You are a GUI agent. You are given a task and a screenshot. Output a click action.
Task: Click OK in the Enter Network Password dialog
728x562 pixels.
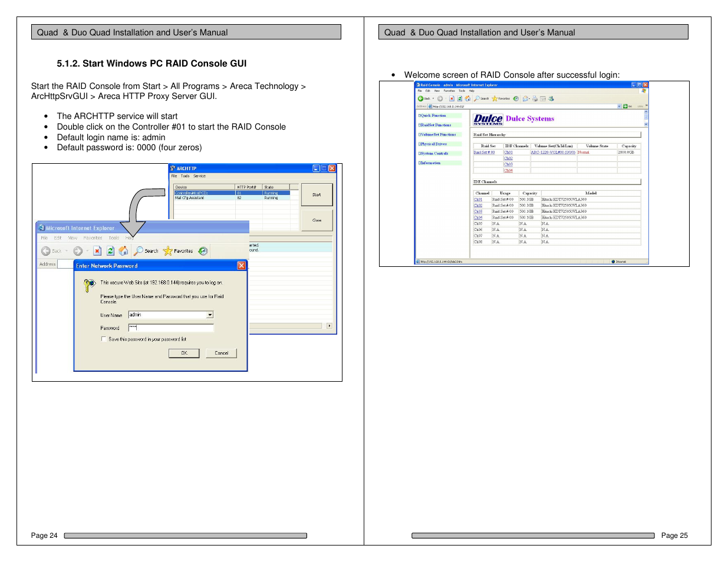[184, 353]
